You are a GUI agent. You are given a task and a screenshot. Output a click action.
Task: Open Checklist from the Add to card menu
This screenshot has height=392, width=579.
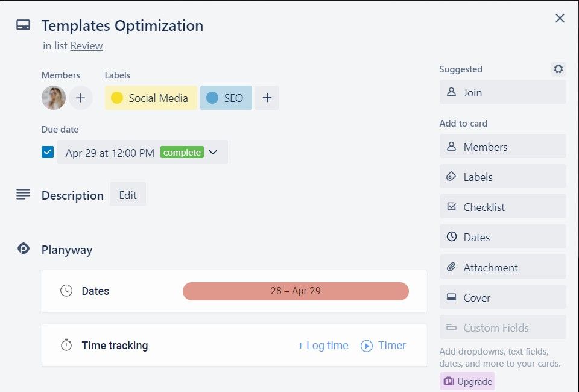[x=502, y=207]
